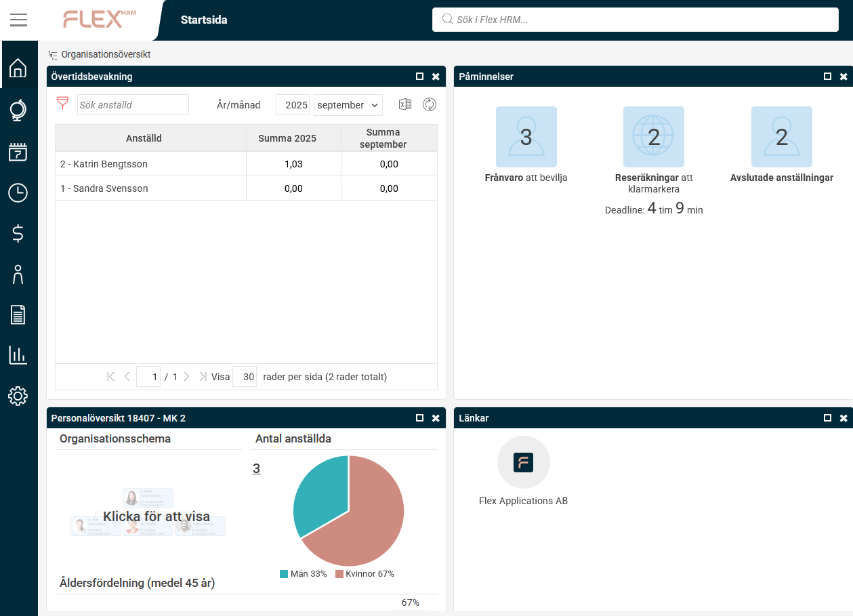Maximize the Påminnelser panel
Viewport: 853px width, 616px height.
click(x=827, y=77)
